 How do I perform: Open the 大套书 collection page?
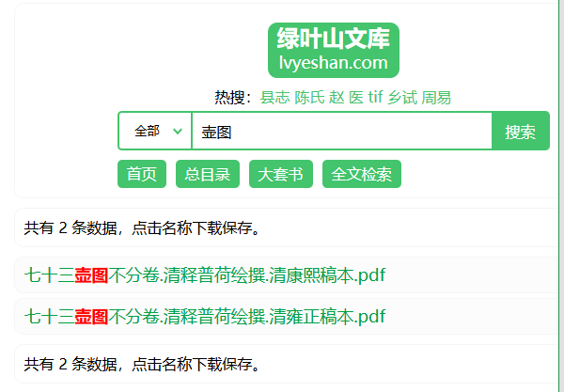coord(281,174)
